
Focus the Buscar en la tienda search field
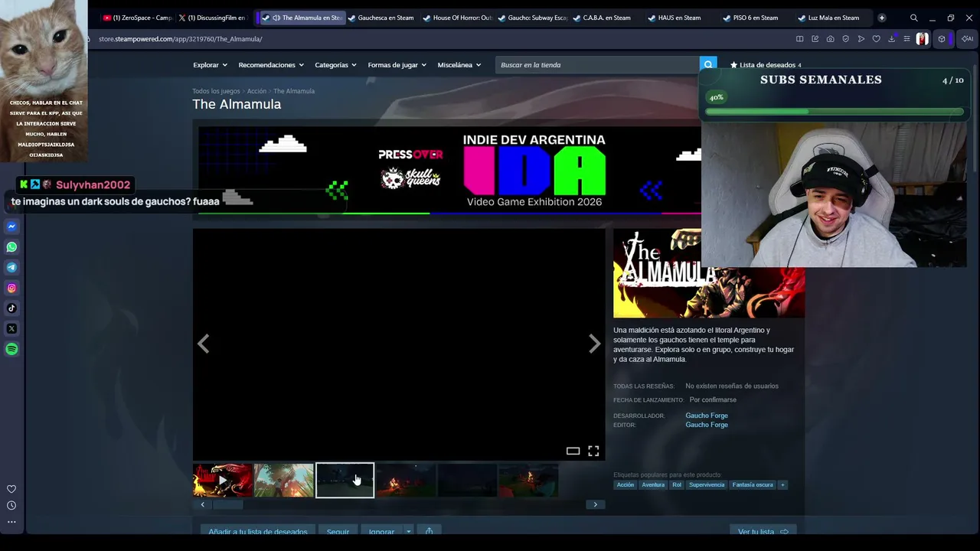coord(597,65)
